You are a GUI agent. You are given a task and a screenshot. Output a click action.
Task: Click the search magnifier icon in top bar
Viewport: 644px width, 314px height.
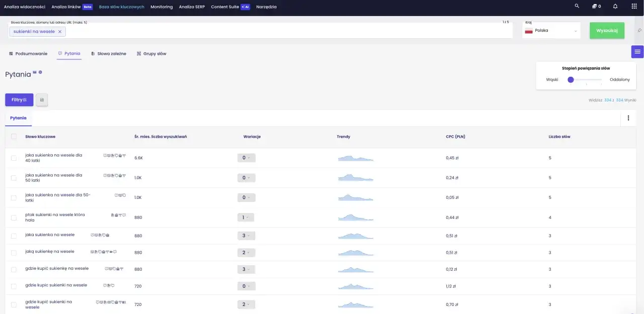tap(577, 7)
